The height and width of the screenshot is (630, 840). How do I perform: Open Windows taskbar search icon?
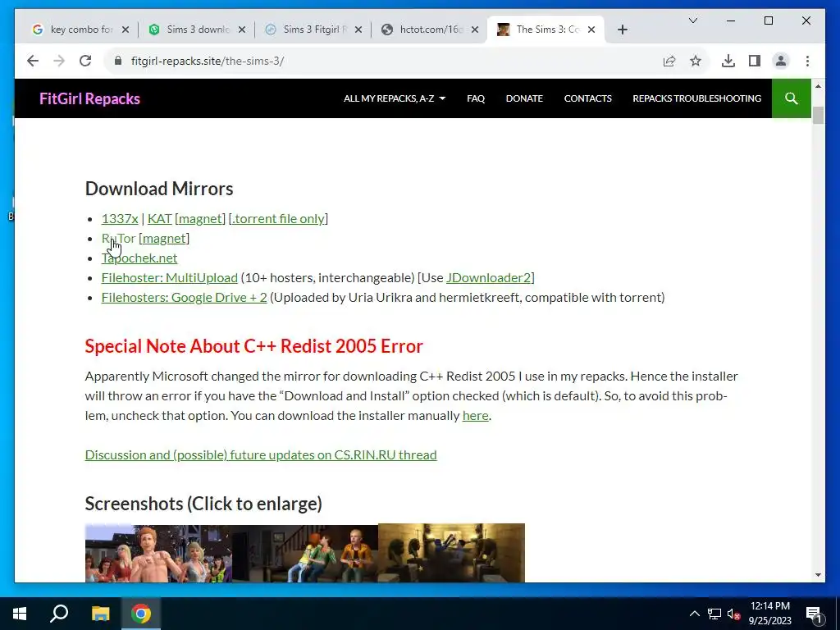click(x=59, y=614)
